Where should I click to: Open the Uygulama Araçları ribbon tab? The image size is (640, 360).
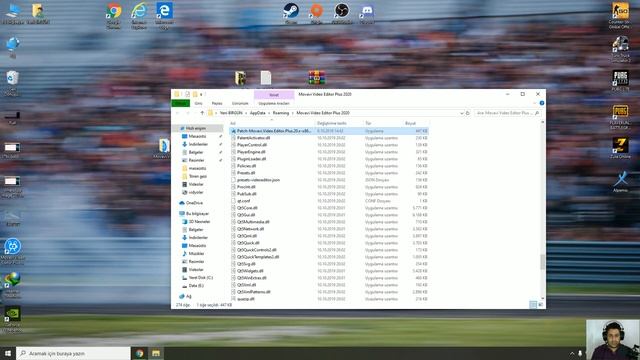click(x=274, y=103)
